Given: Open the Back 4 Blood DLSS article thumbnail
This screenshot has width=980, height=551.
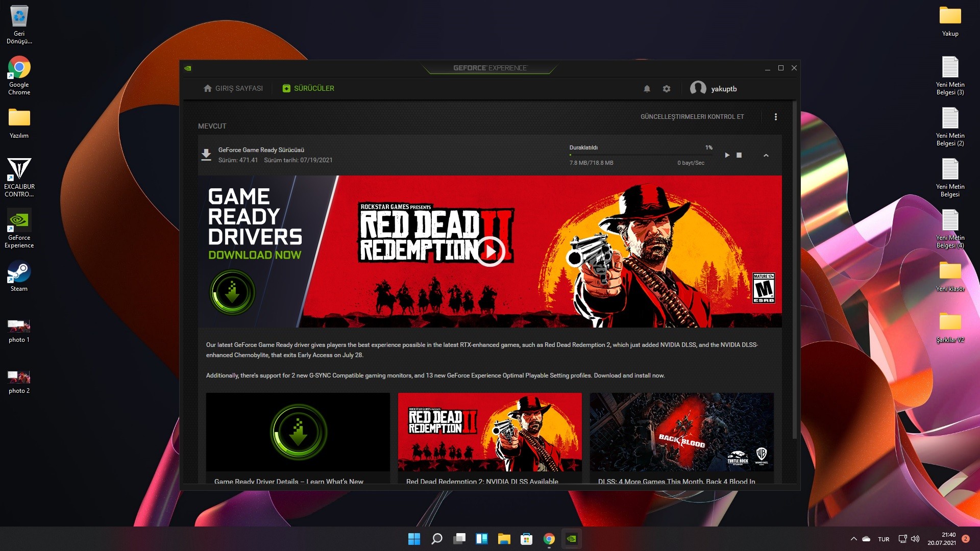Looking at the screenshot, I should tap(681, 432).
